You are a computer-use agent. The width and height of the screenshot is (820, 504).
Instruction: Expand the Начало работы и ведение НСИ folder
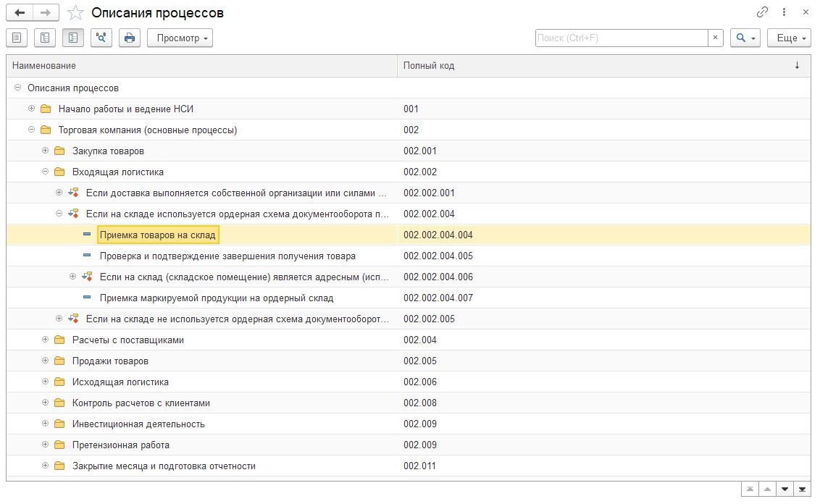click(31, 109)
